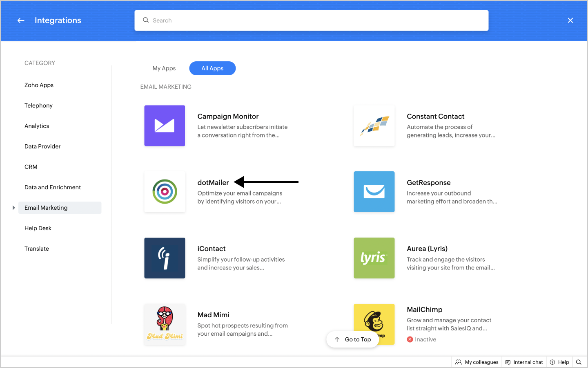The image size is (588, 368).
Task: Select the CRM category
Action: [31, 167]
